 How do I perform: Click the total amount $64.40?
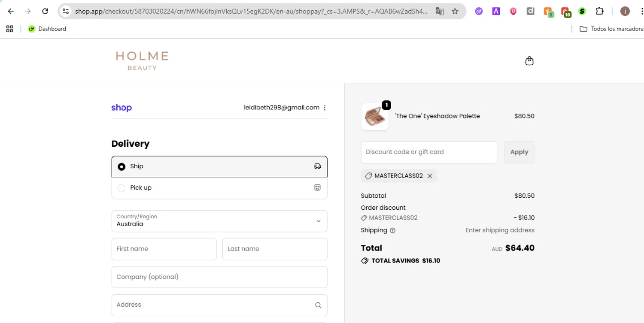(x=520, y=248)
